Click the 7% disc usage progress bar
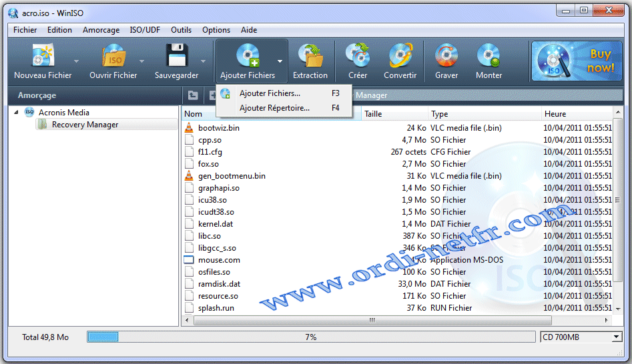This screenshot has height=364, width=632. coord(311,337)
